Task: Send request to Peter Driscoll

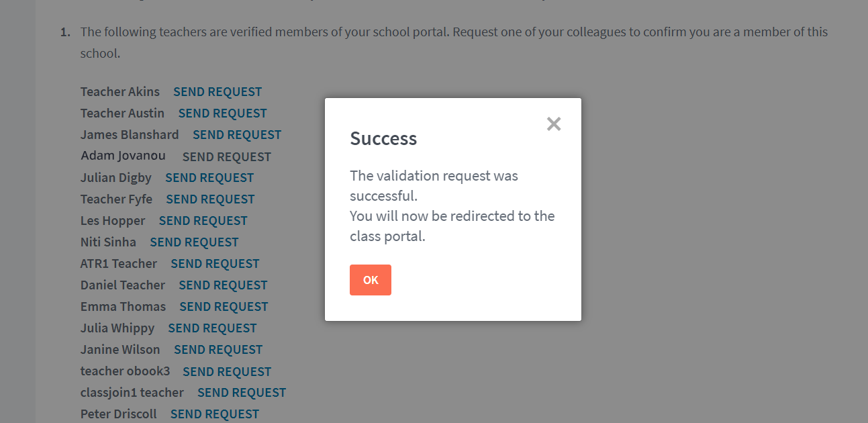Action: click(x=215, y=414)
